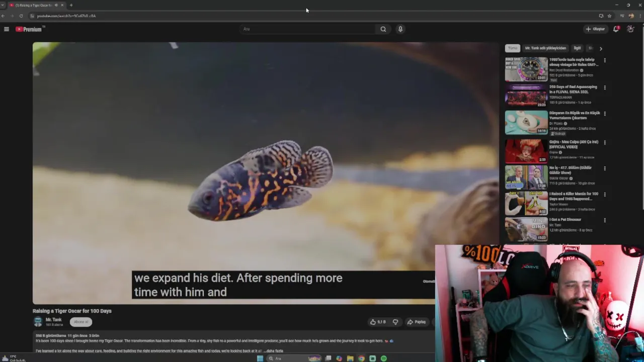
Task: Open I Raised a Killer Mantis title
Action: (574, 196)
